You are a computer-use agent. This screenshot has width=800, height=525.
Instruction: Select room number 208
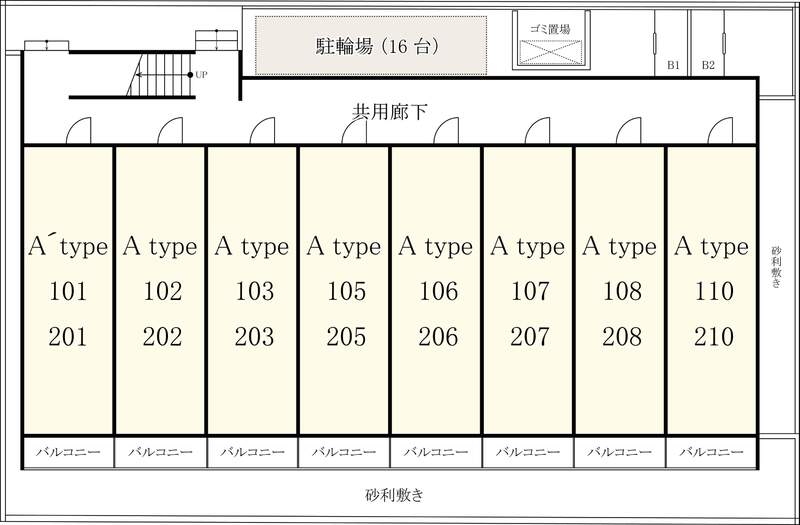coord(622,337)
